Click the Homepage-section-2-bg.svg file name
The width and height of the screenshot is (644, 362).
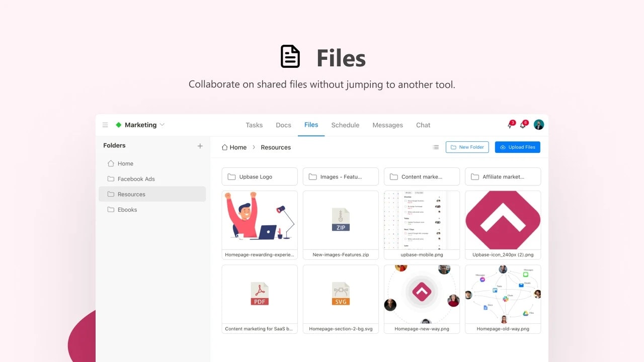(341, 329)
